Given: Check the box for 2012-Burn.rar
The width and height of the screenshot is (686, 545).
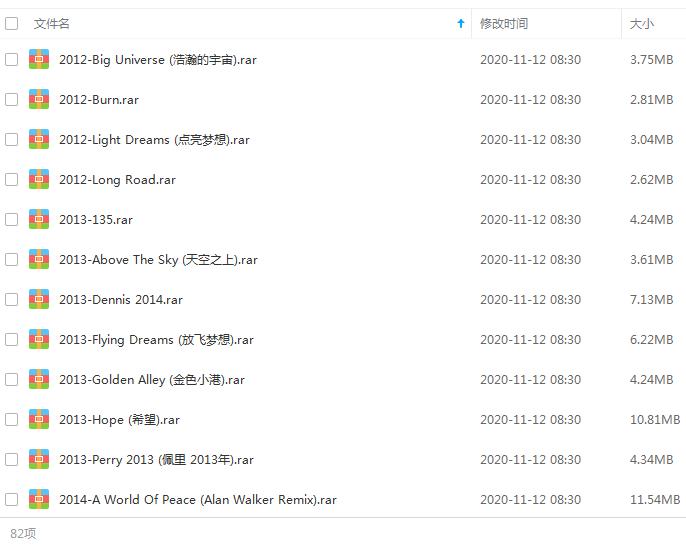Looking at the screenshot, I should [x=11, y=99].
